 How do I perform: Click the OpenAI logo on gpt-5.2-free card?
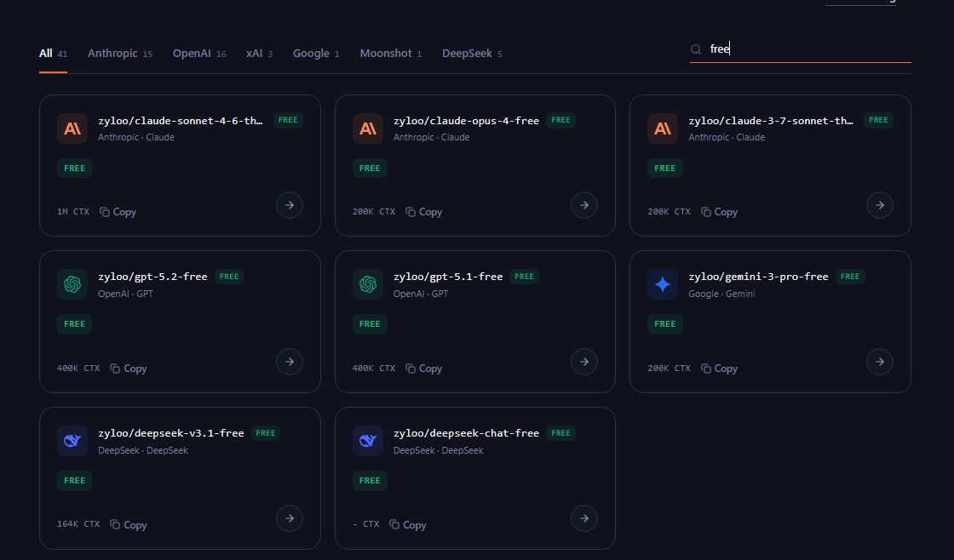click(x=72, y=284)
